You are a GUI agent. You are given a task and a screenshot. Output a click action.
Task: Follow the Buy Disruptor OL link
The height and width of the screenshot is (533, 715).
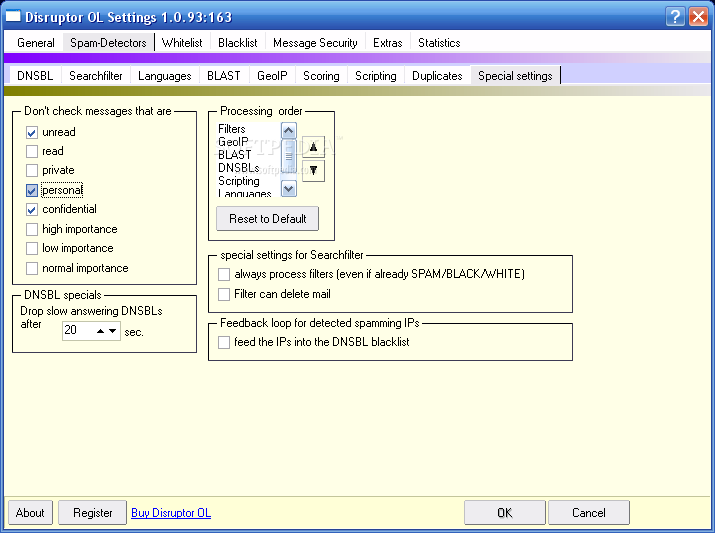pos(171,512)
